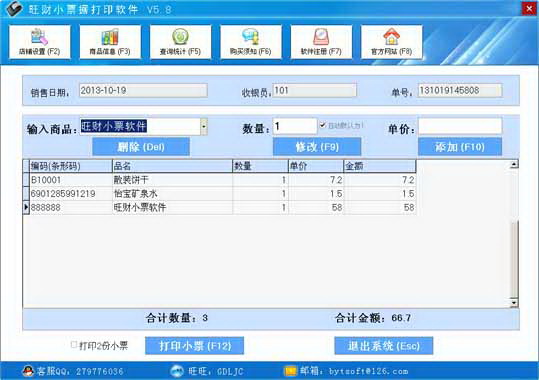Screen dimensions: 539x380
Task: Close the application window
Action: 529,8
